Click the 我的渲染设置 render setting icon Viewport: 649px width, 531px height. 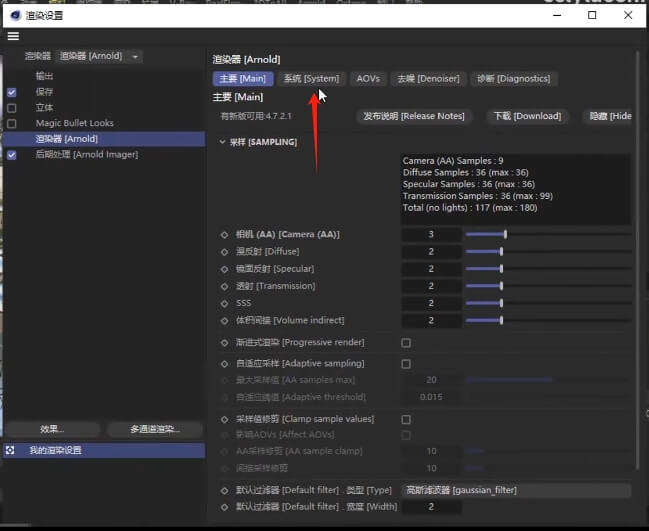tap(11, 450)
